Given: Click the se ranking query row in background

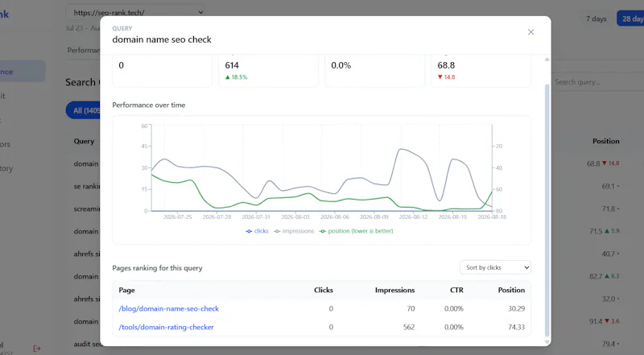Looking at the screenshot, I should [87, 186].
